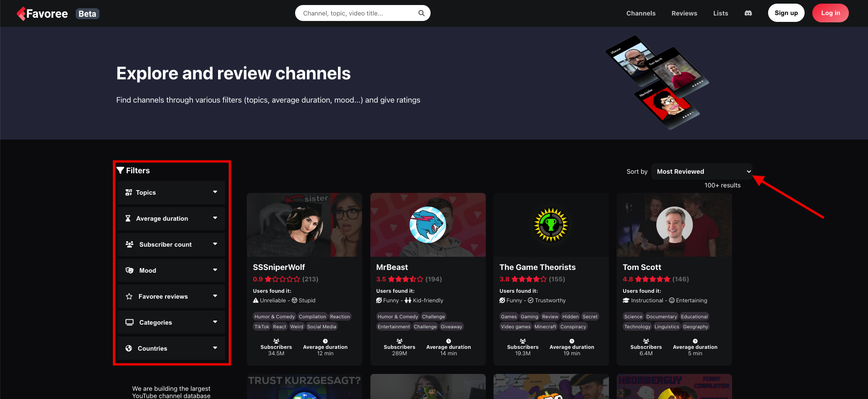Click the Beta badge
Viewport: 868px width, 399px height.
(87, 14)
